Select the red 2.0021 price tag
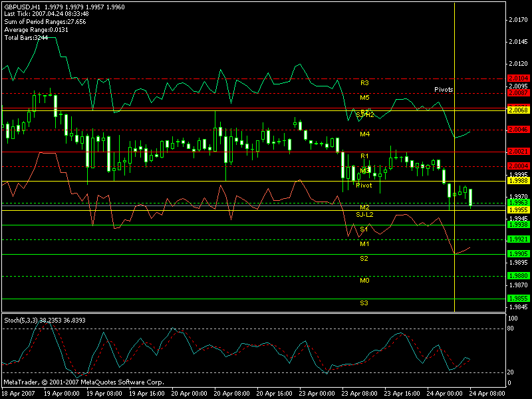The width and height of the screenshot is (532, 399). (x=517, y=152)
